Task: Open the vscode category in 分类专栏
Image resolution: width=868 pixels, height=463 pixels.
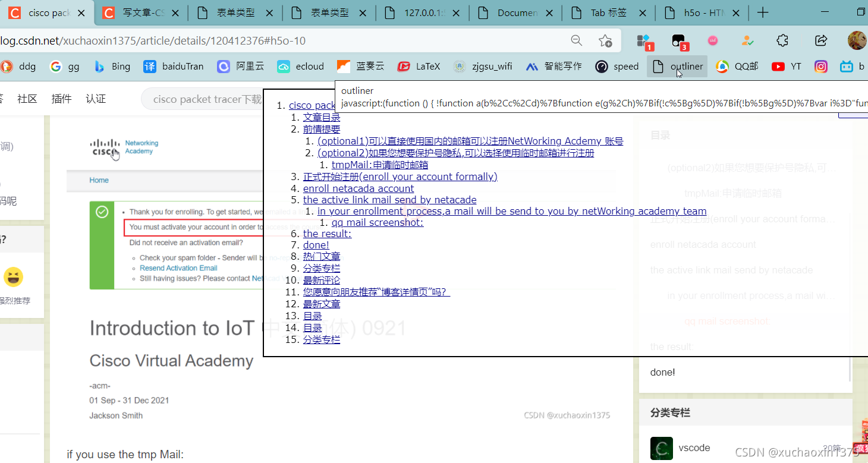Action: [x=694, y=448]
